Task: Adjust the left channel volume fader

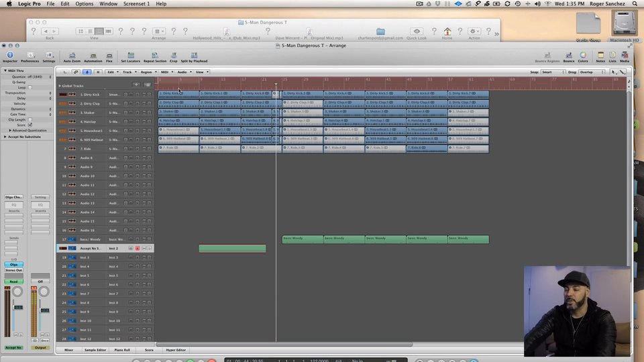Action: [x=19, y=307]
